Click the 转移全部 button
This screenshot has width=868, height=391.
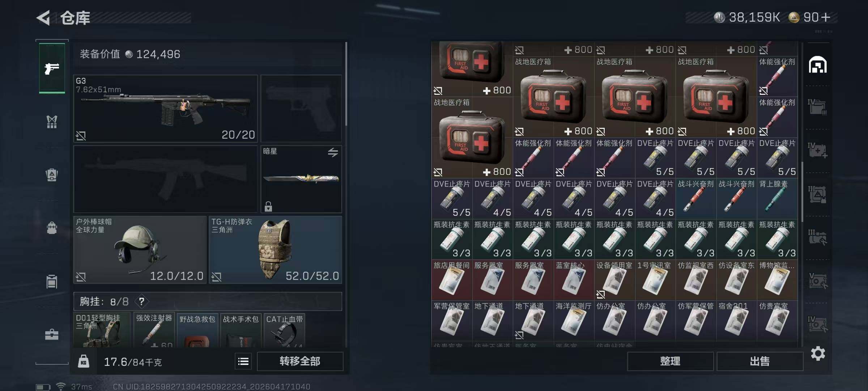click(300, 361)
